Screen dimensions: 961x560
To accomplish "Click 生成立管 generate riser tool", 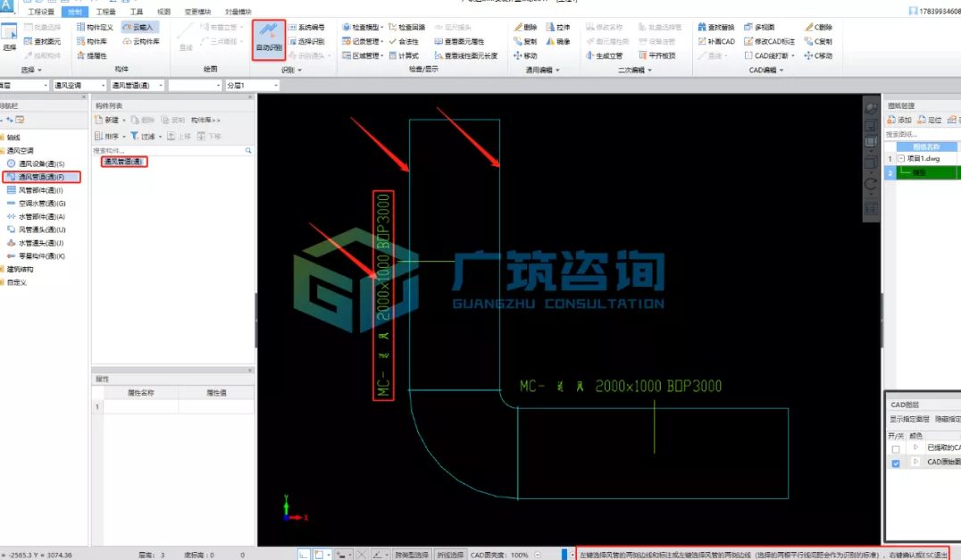I will [605, 55].
